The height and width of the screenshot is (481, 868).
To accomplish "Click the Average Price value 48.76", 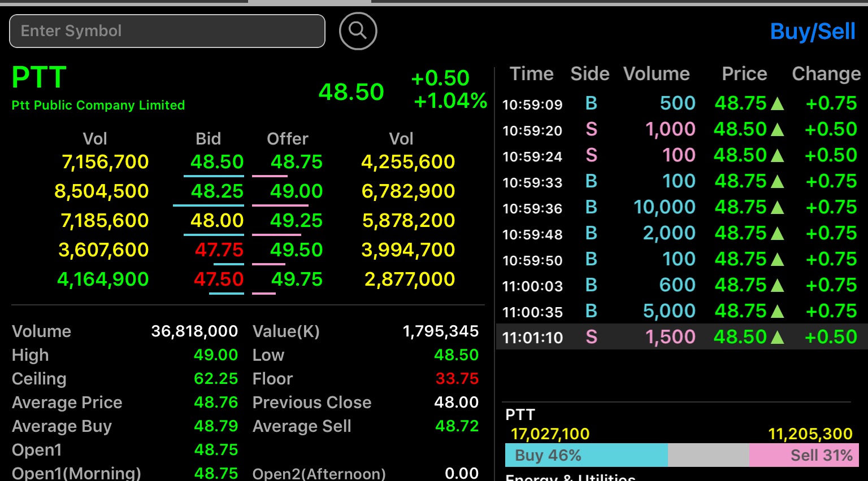I will [216, 403].
